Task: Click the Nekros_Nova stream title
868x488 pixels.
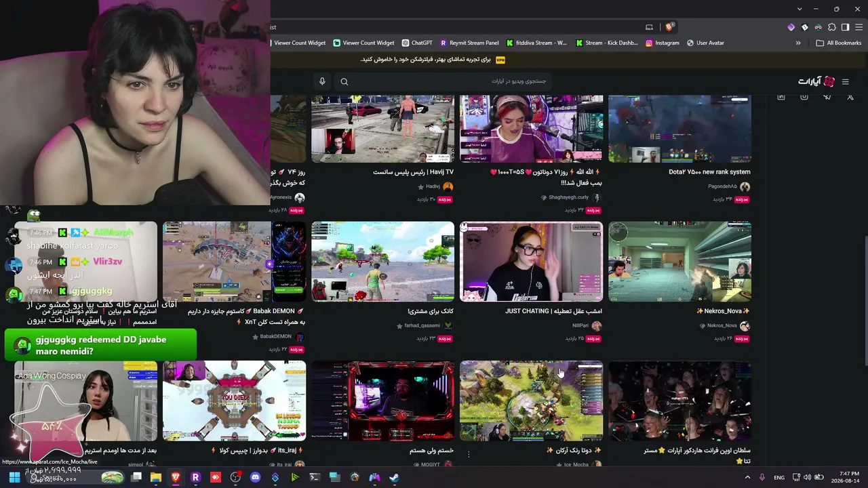Action: pyautogui.click(x=723, y=311)
